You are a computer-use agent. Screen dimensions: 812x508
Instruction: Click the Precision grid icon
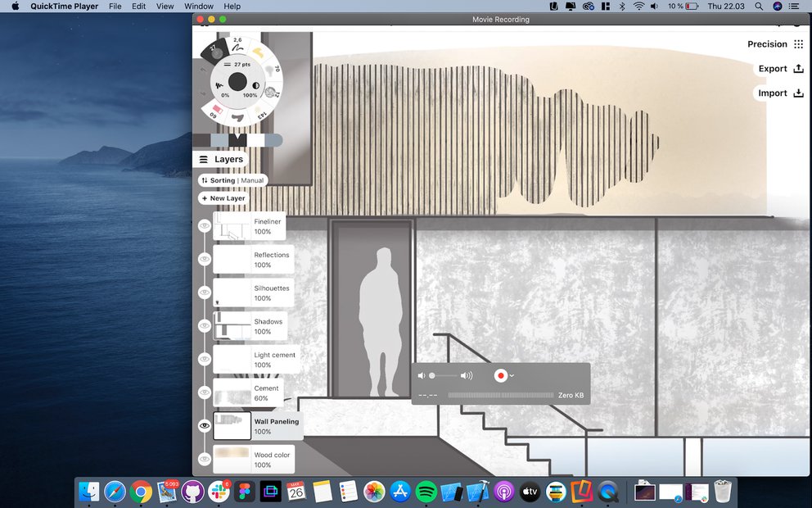click(800, 44)
